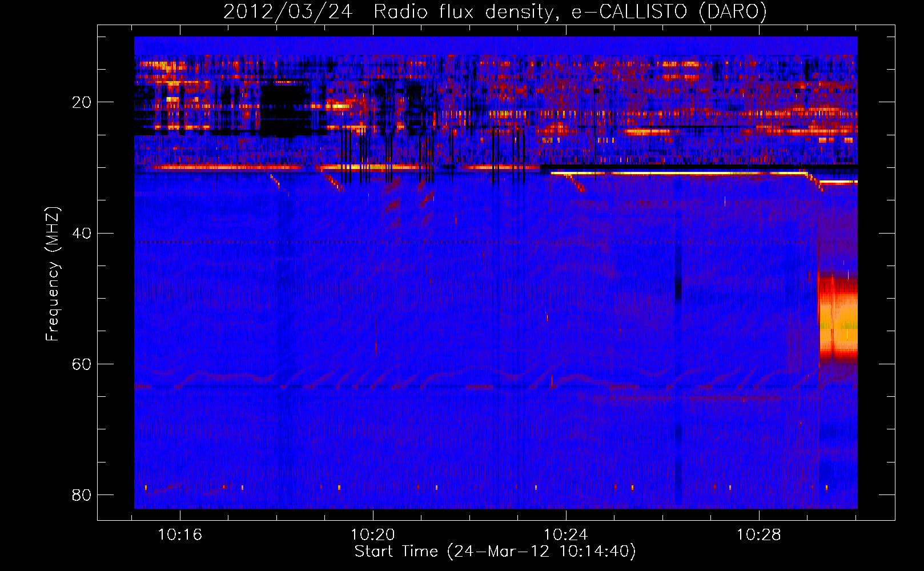Click the 'Frequency (MHZ)' axis label
The height and width of the screenshot is (571, 924).
(x=53, y=274)
